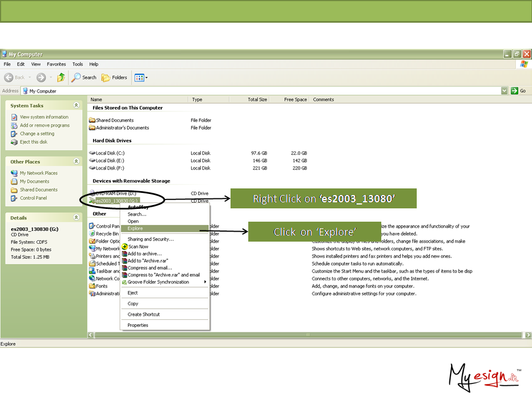Open the Address bar dropdown arrow
532x399 pixels.
pos(504,91)
